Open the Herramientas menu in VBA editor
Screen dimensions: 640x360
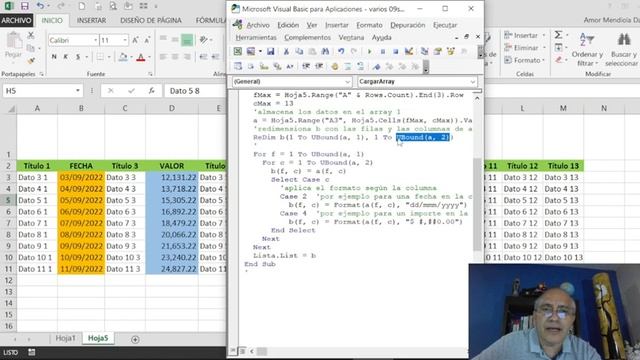pyautogui.click(x=256, y=37)
